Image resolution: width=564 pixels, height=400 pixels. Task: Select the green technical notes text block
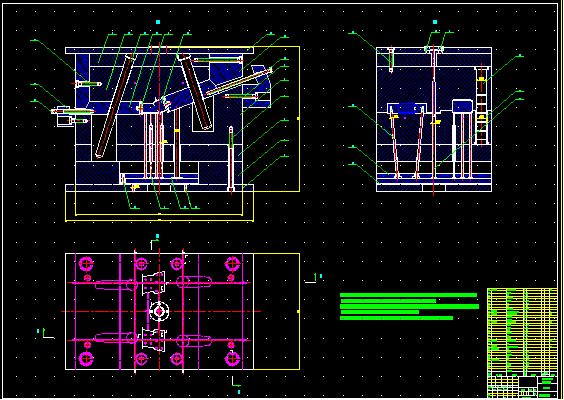pos(409,306)
